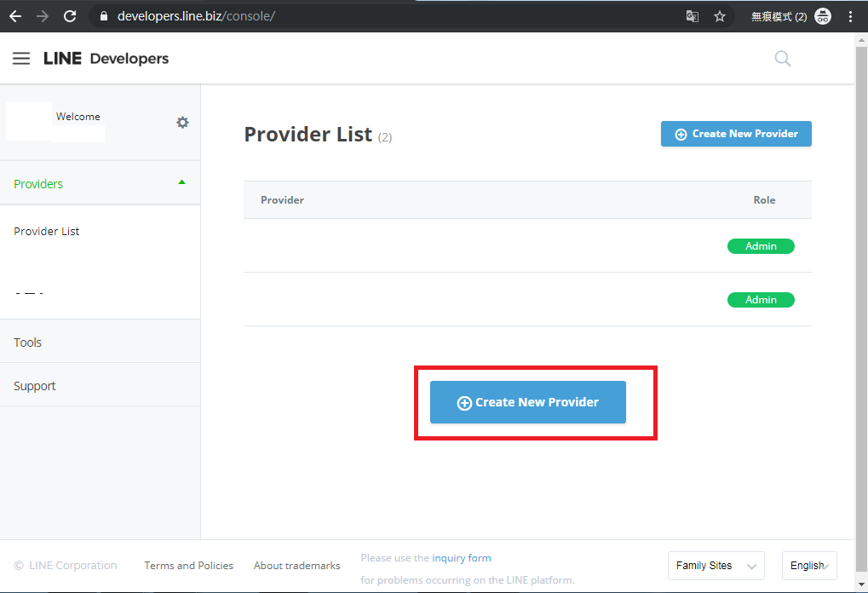Click the Admin badge in first provider row
This screenshot has height=593, width=868.
[761, 246]
